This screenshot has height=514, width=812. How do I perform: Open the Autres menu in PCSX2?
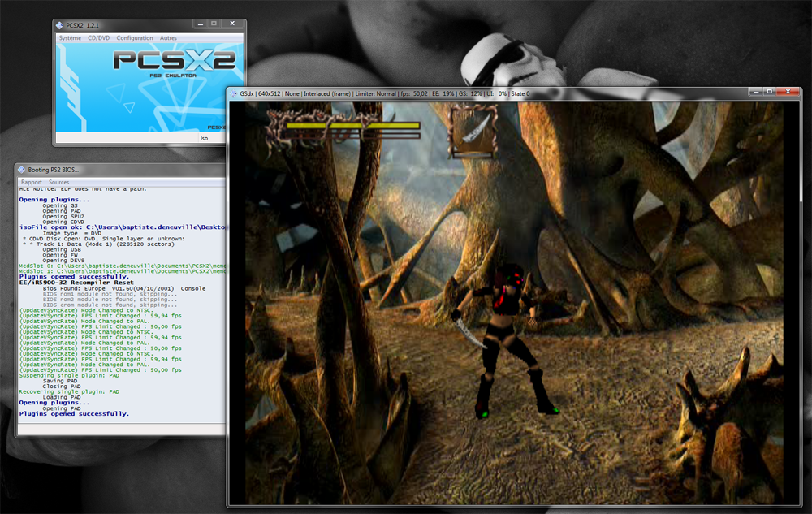click(x=168, y=38)
